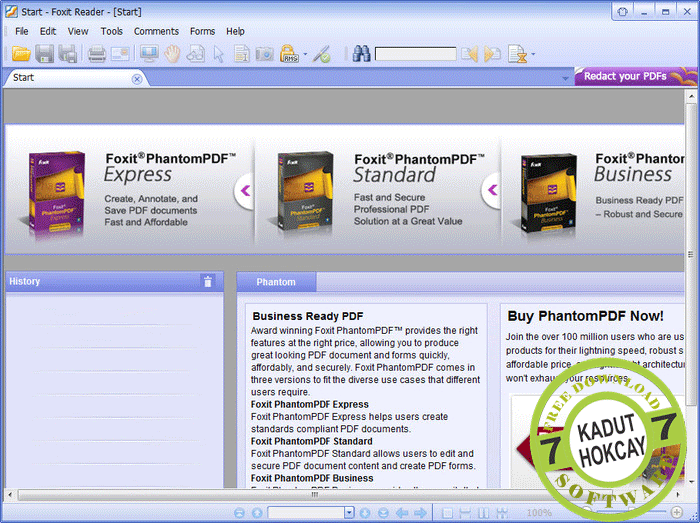Click the zoom slider in the status bar
Screen dimensions: 700x523
coord(631,512)
